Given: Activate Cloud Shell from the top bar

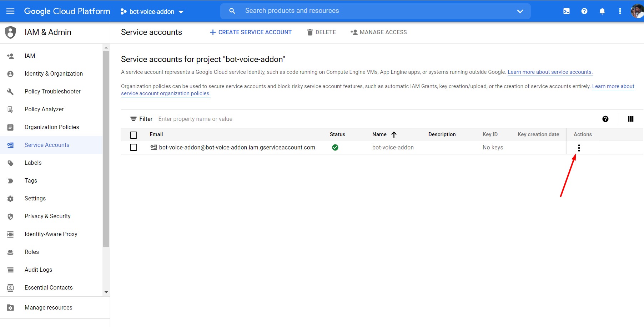Looking at the screenshot, I should click(x=566, y=11).
